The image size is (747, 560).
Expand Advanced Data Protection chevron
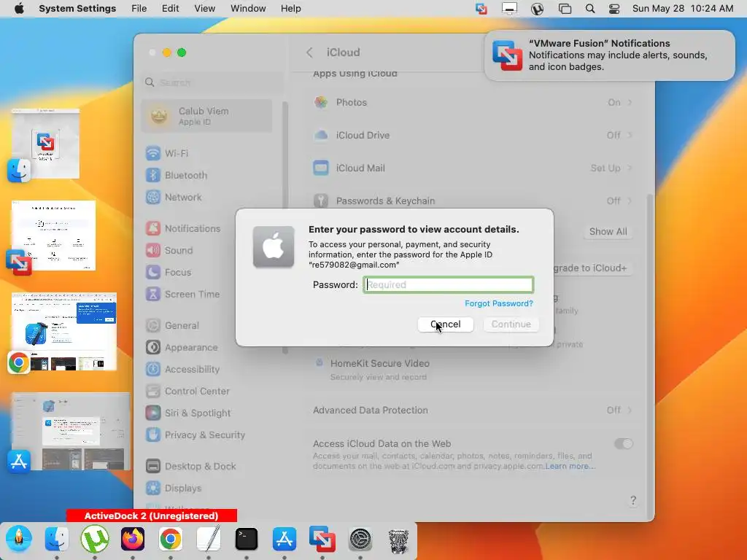coord(630,410)
